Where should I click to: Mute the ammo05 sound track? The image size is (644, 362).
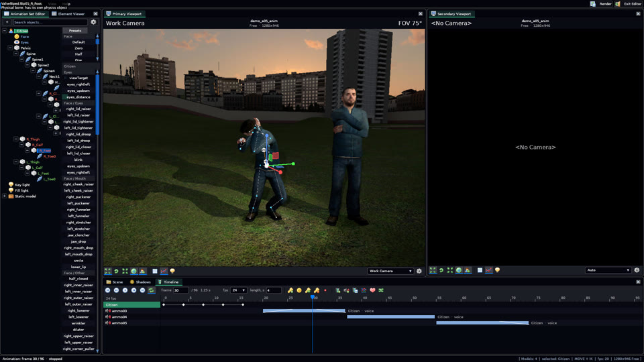(x=107, y=323)
